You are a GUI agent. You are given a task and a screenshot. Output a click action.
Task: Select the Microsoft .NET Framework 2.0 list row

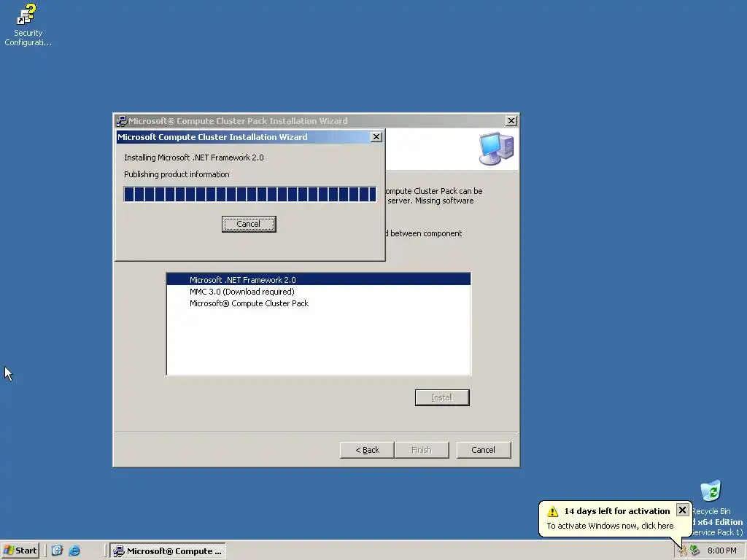pyautogui.click(x=318, y=279)
